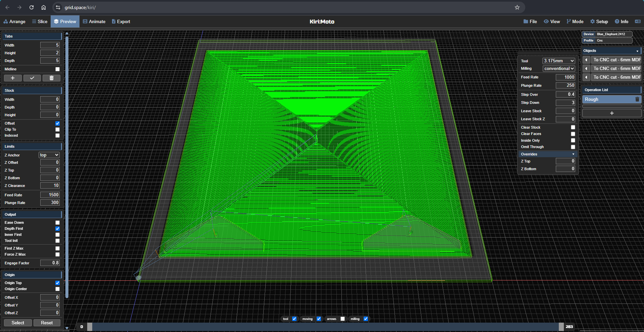Add a new operation with plus button

611,113
